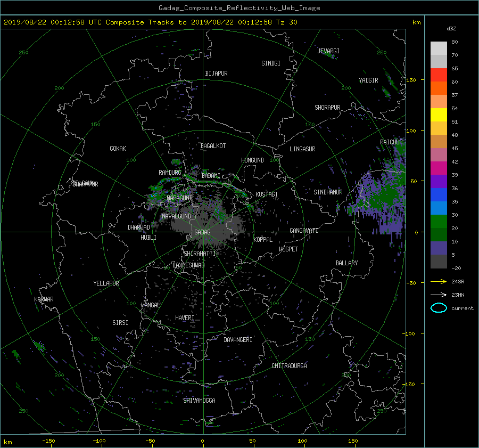479x448 pixels.
Task: Click the HOSPET city label
Action: click(288, 249)
